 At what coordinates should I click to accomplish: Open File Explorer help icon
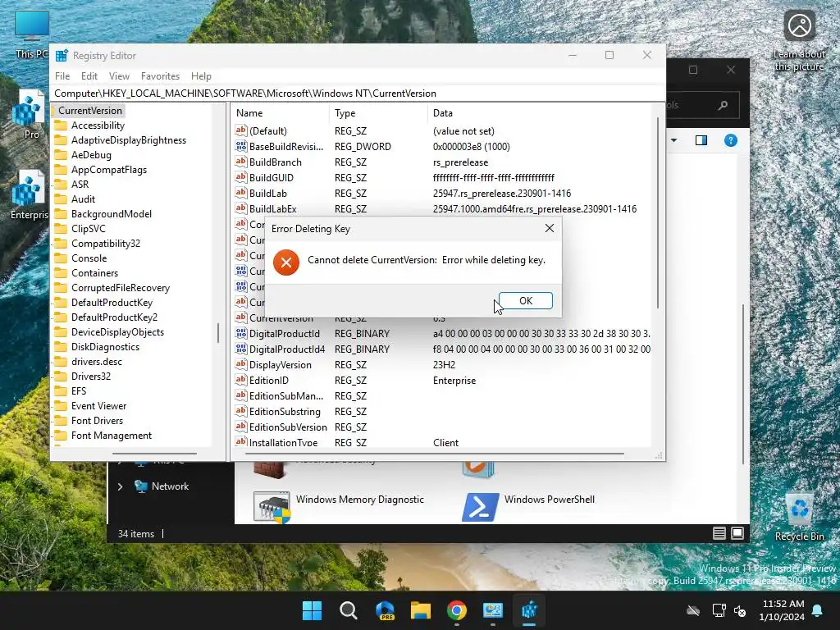coord(730,140)
